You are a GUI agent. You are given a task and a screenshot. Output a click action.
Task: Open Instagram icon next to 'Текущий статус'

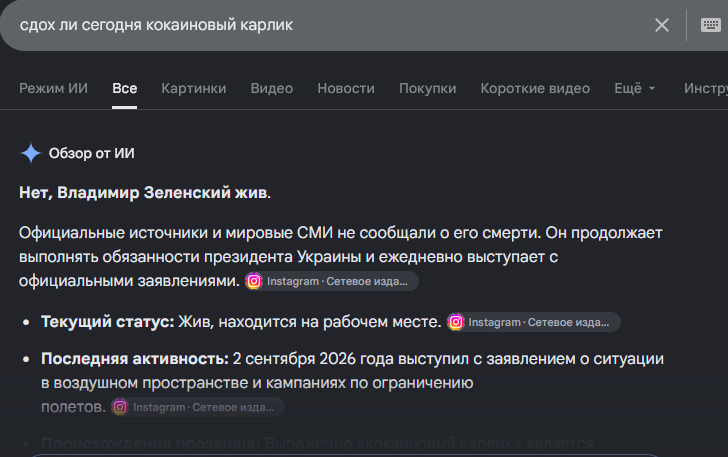pos(455,322)
